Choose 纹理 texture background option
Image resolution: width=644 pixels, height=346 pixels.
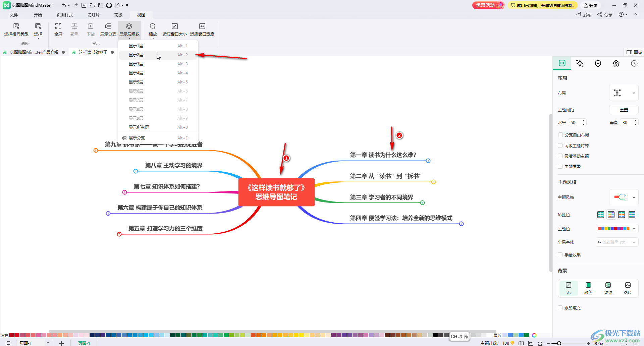608,288
